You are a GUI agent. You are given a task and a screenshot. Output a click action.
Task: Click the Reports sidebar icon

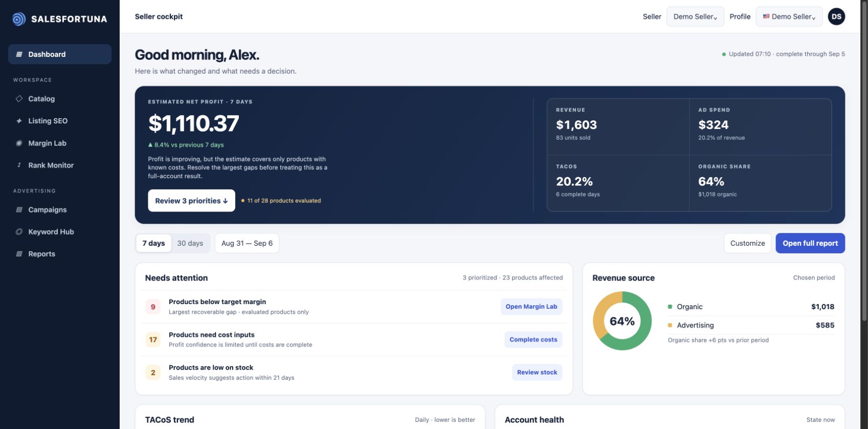pos(19,254)
